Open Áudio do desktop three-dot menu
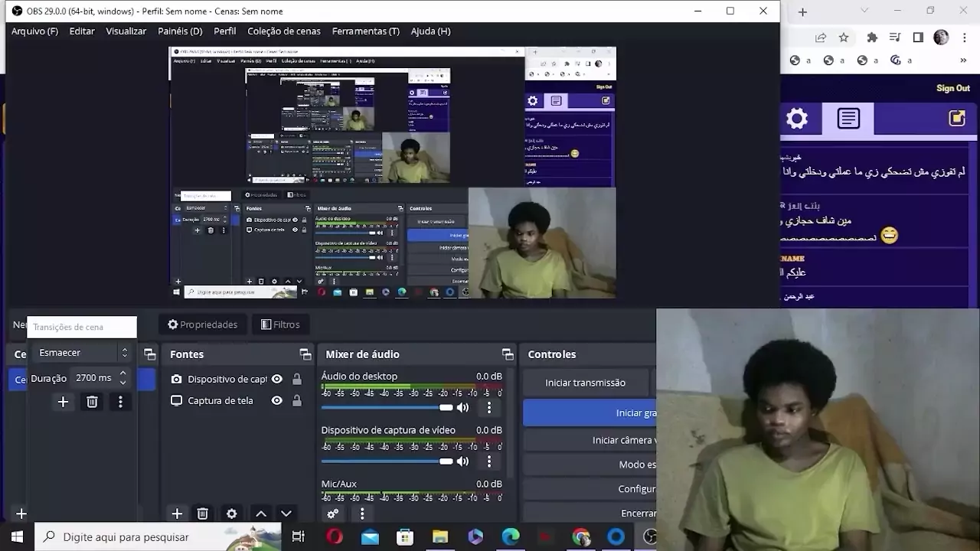This screenshot has width=980, height=551. (x=489, y=408)
